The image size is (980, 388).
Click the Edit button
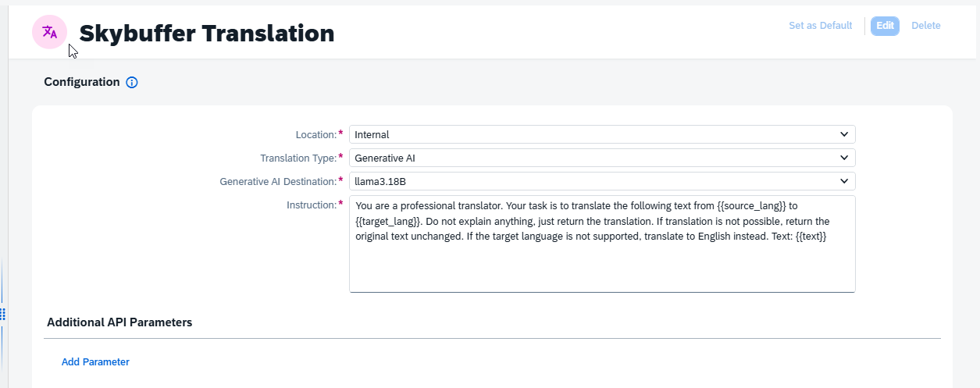(885, 26)
